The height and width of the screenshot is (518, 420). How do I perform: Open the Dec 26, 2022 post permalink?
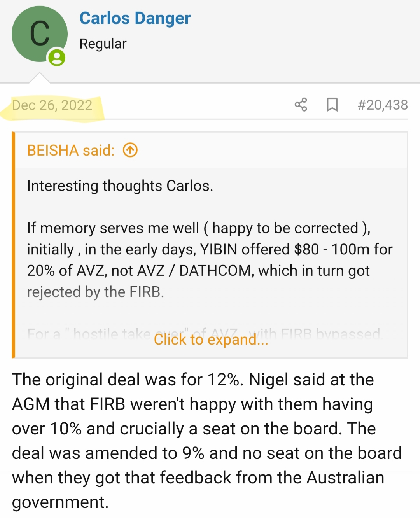pos(52,105)
